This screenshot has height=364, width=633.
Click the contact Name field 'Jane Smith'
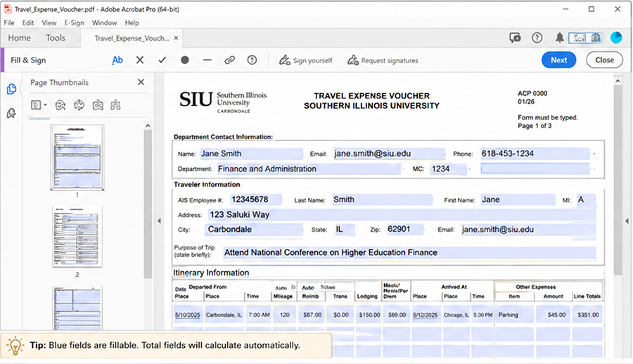click(x=251, y=154)
